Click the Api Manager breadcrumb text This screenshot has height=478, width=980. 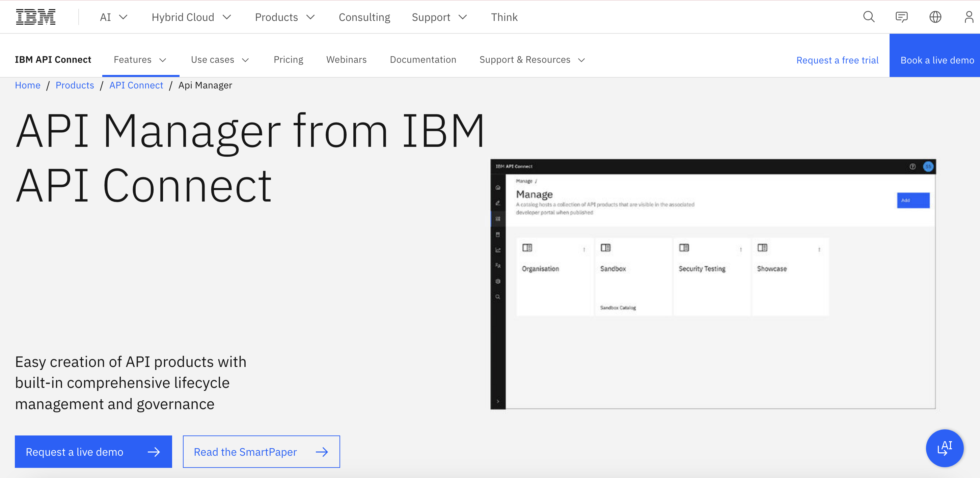(x=205, y=85)
